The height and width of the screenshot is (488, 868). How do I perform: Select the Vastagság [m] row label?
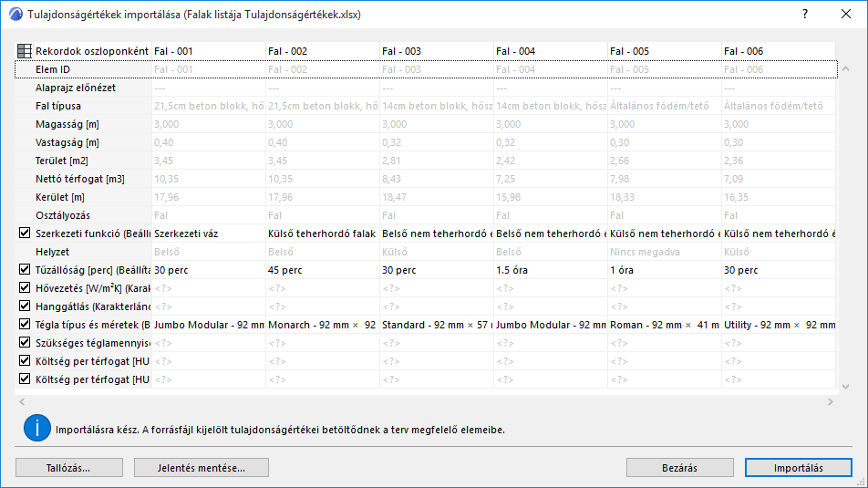point(67,142)
